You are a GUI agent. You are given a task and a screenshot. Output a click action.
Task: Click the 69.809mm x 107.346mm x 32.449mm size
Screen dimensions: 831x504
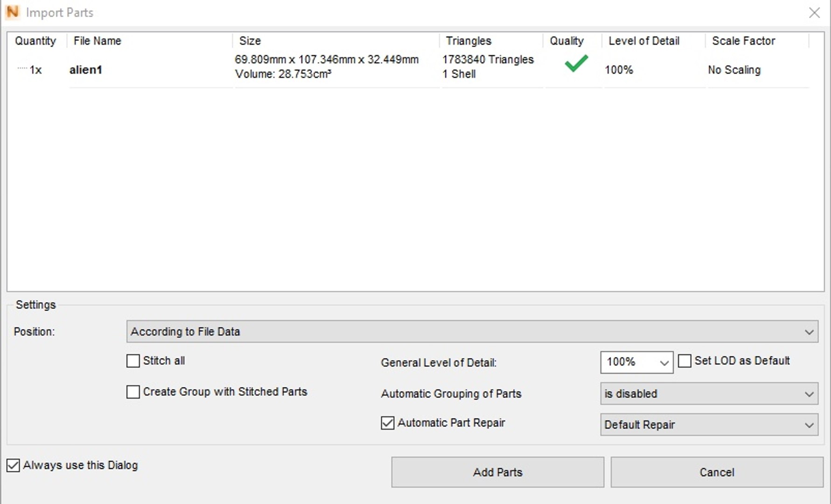[x=327, y=60]
